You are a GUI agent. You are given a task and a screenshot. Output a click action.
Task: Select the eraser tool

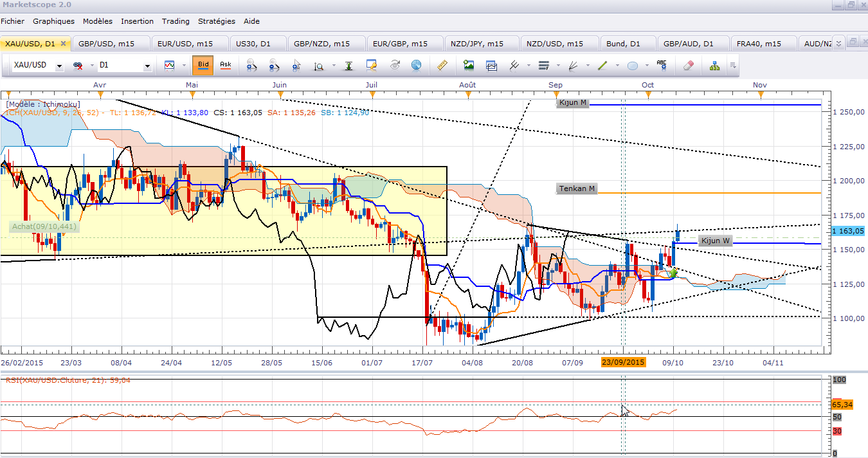pos(688,65)
